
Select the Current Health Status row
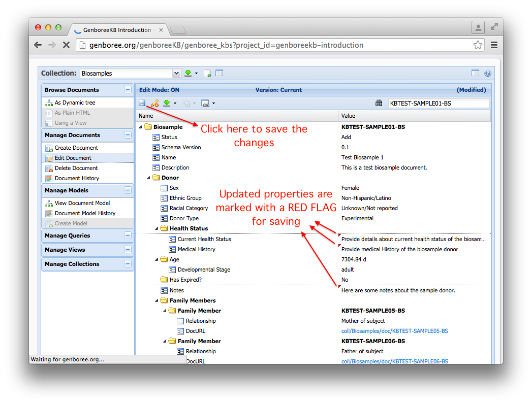pyautogui.click(x=313, y=239)
